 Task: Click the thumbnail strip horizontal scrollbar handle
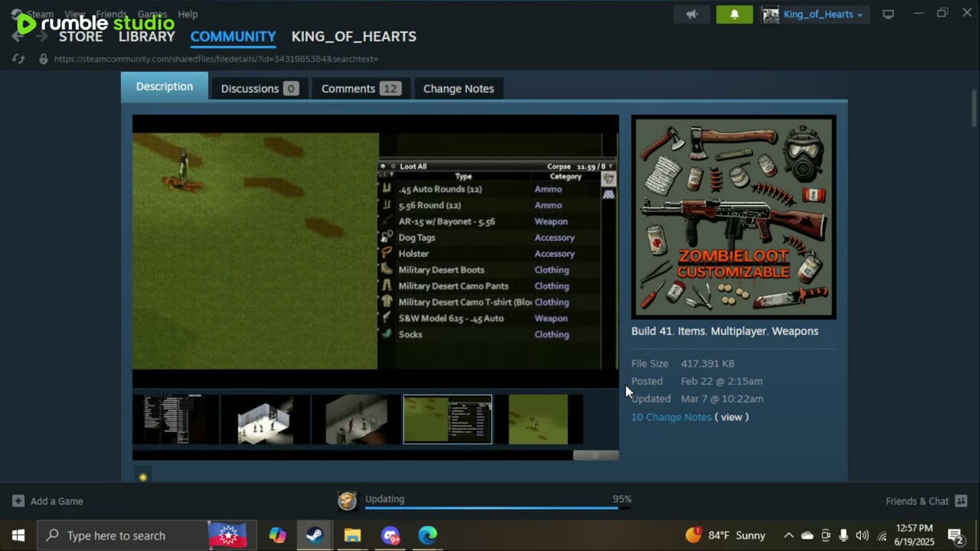(x=596, y=455)
